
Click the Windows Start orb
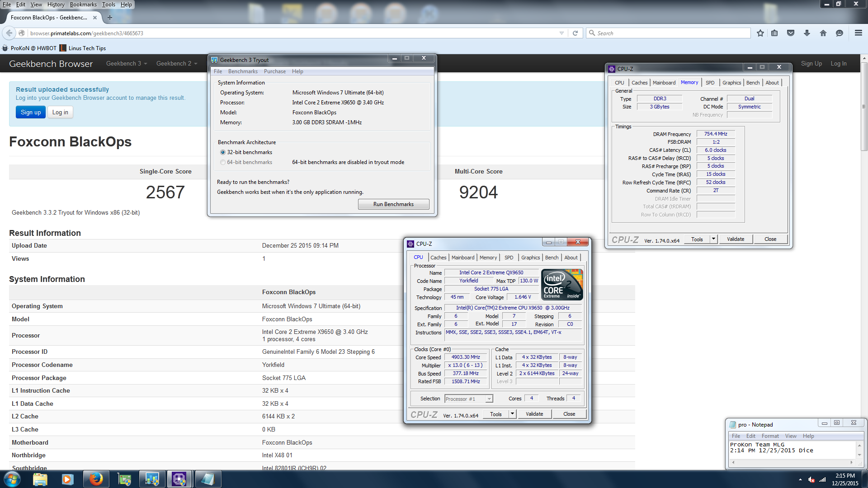pyautogui.click(x=12, y=479)
